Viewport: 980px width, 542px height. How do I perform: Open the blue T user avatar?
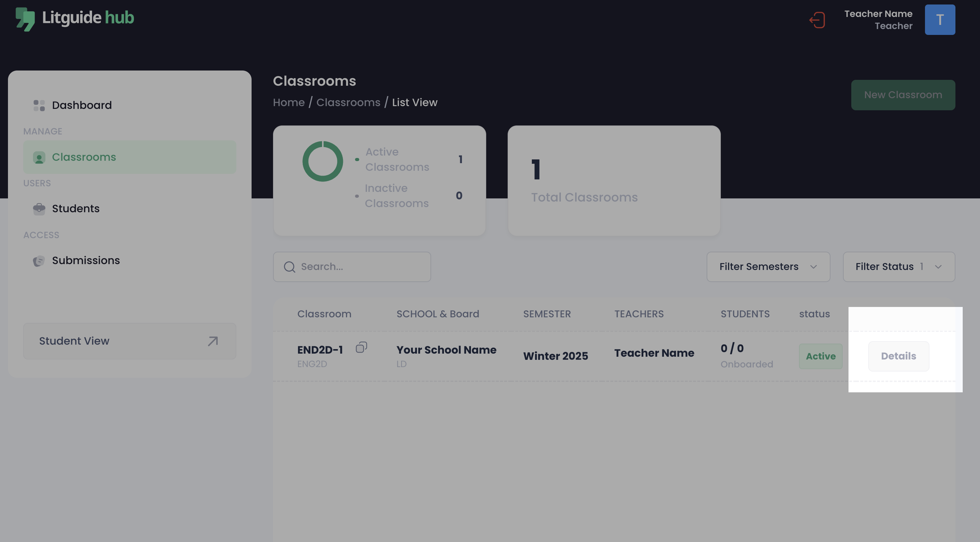pyautogui.click(x=940, y=20)
